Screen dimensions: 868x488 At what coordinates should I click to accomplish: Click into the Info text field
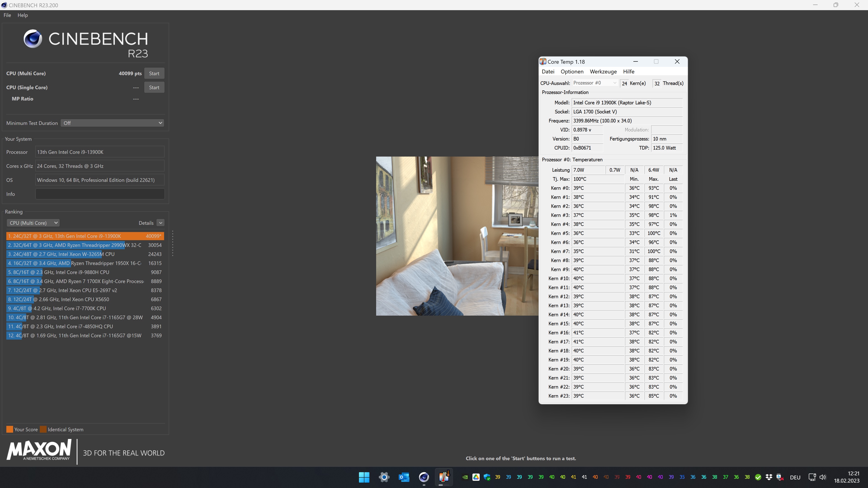pos(100,194)
